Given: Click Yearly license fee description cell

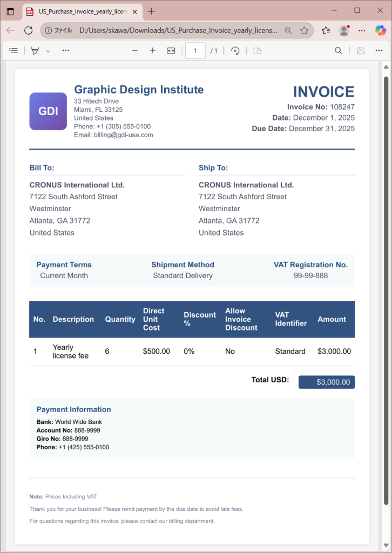Looking at the screenshot, I should 71,352.
